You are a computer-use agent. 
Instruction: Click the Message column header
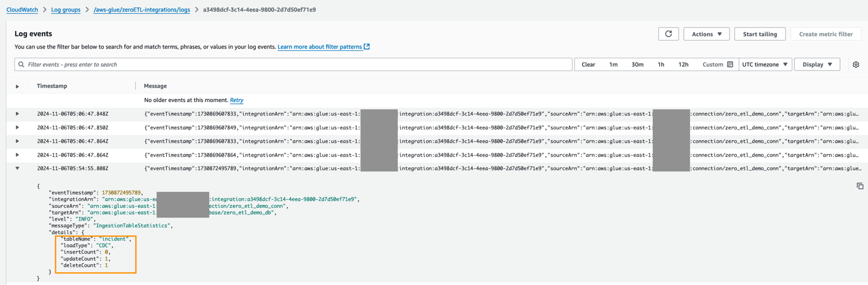[155, 86]
